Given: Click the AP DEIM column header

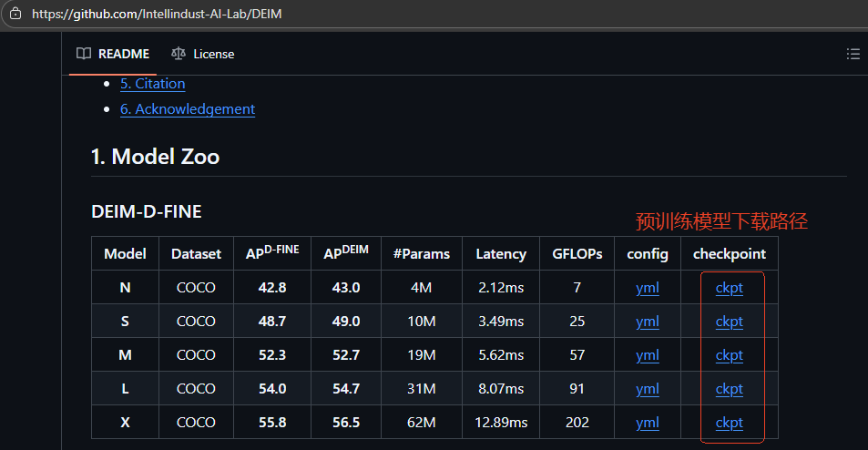Looking at the screenshot, I should point(346,252).
